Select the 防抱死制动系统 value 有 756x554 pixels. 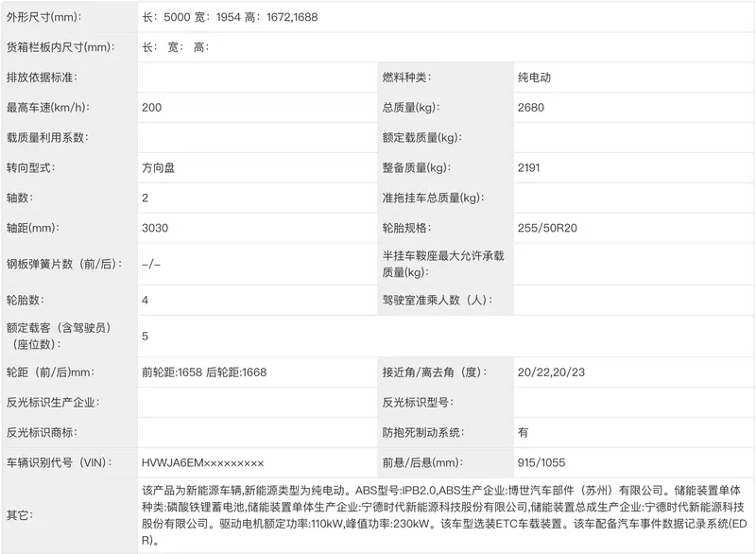click(x=524, y=432)
